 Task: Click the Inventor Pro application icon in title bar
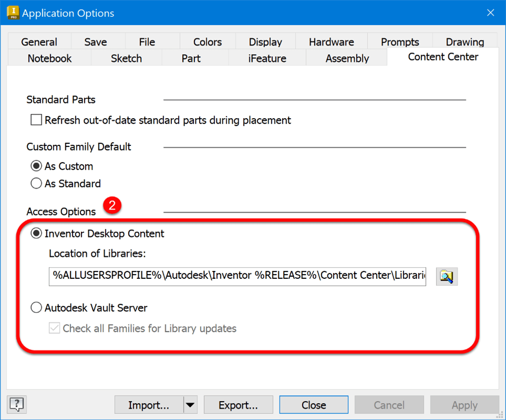(x=13, y=13)
